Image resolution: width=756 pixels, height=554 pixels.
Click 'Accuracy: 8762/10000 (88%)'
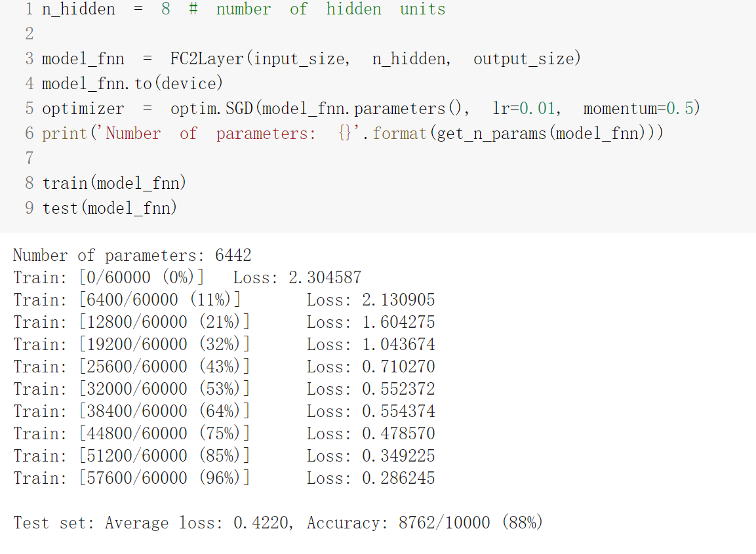425,523
